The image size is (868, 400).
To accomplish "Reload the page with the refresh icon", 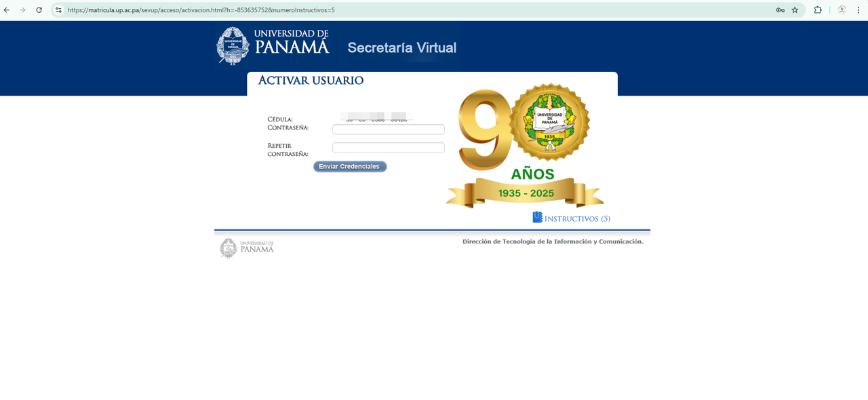I will 39,10.
